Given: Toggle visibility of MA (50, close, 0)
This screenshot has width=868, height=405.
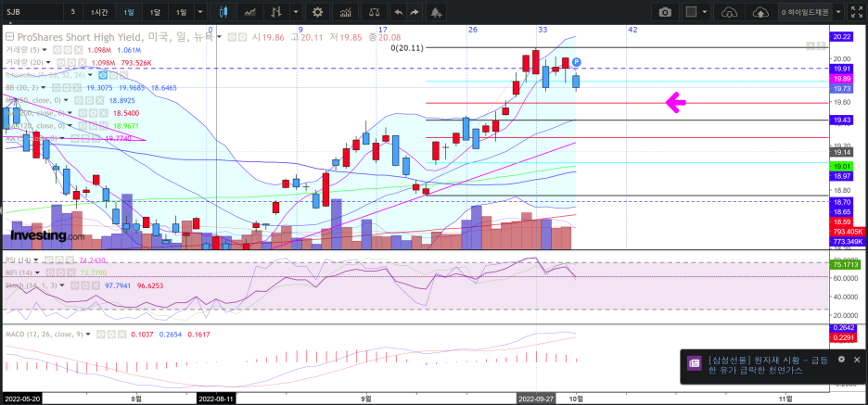Looking at the screenshot, I should coord(78,101).
